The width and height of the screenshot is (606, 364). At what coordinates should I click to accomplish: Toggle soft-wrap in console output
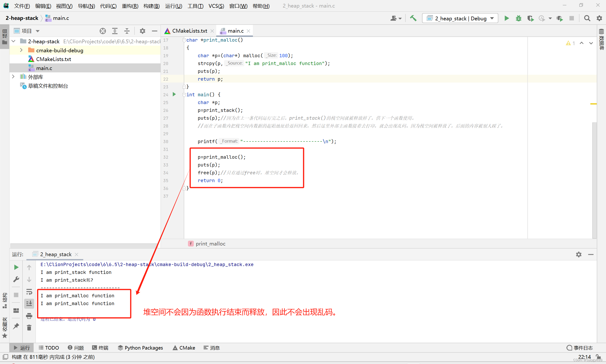coord(29,292)
